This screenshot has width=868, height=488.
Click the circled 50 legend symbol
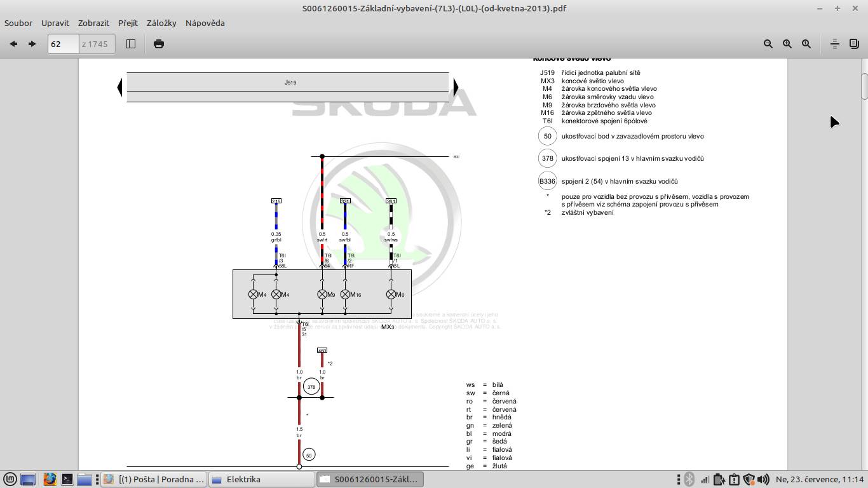(x=547, y=136)
